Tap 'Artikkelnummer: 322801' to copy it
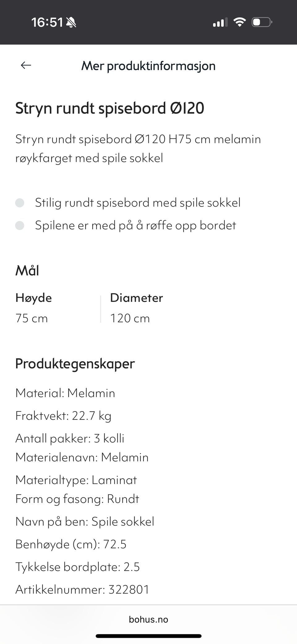 (82, 589)
